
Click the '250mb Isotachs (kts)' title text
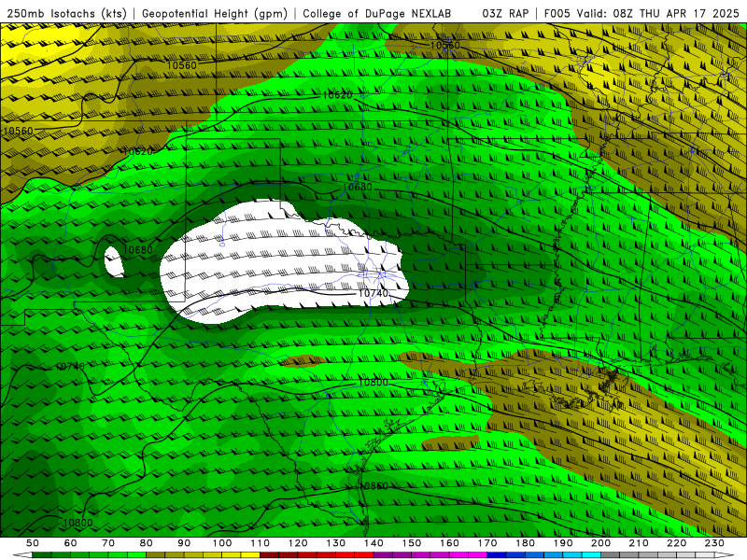(67, 13)
